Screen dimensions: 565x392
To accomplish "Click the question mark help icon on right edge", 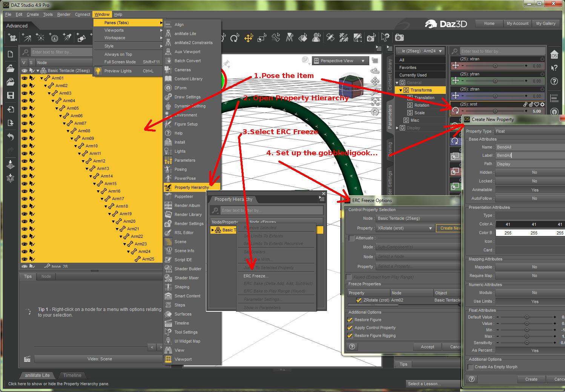I will [x=554, y=81].
